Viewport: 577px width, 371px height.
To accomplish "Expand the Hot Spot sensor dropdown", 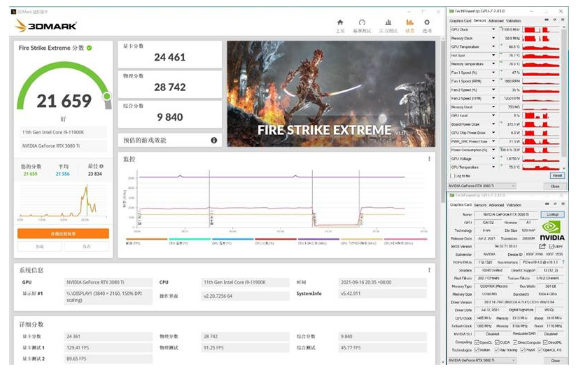I will 493,55.
